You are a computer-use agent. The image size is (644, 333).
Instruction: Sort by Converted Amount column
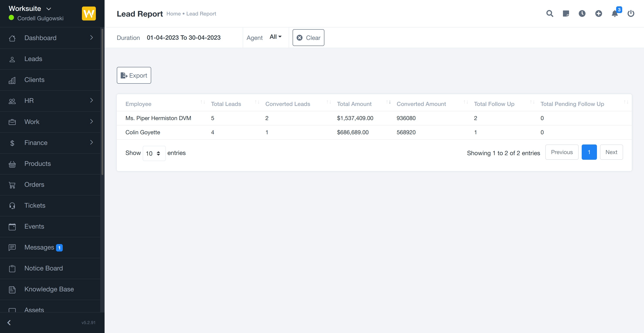(421, 104)
